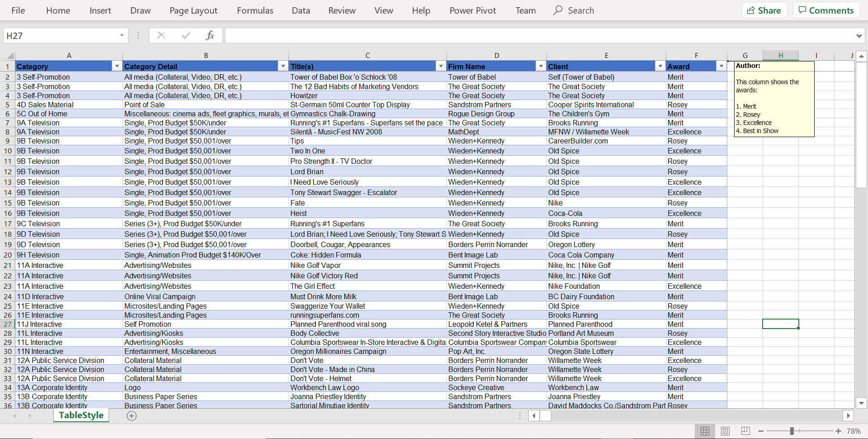Open the Client column filter dropdown
Image resolution: width=868 pixels, height=439 pixels.
click(x=660, y=66)
